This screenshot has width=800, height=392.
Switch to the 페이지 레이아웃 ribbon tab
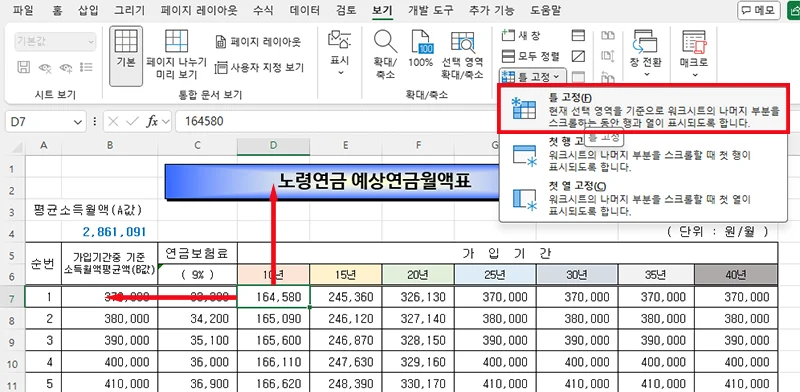[x=199, y=10]
